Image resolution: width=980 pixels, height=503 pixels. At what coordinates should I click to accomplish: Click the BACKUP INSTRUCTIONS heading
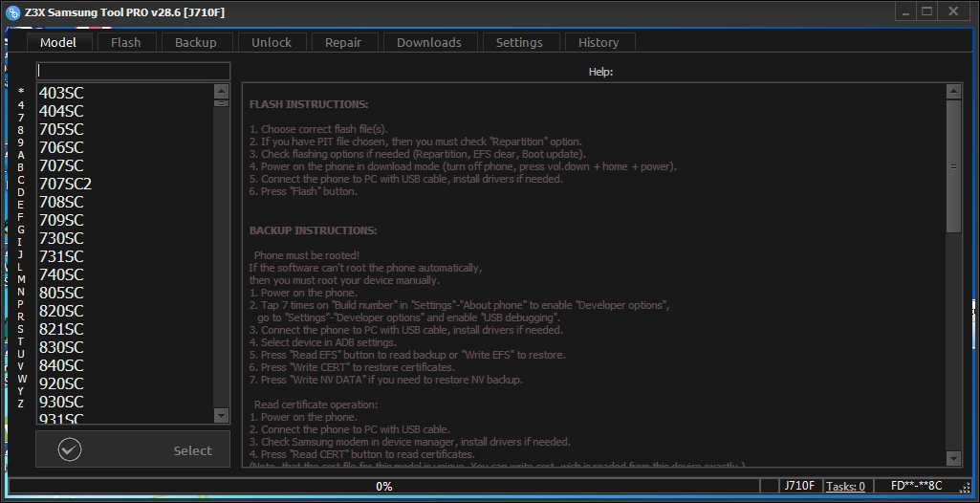[314, 230]
